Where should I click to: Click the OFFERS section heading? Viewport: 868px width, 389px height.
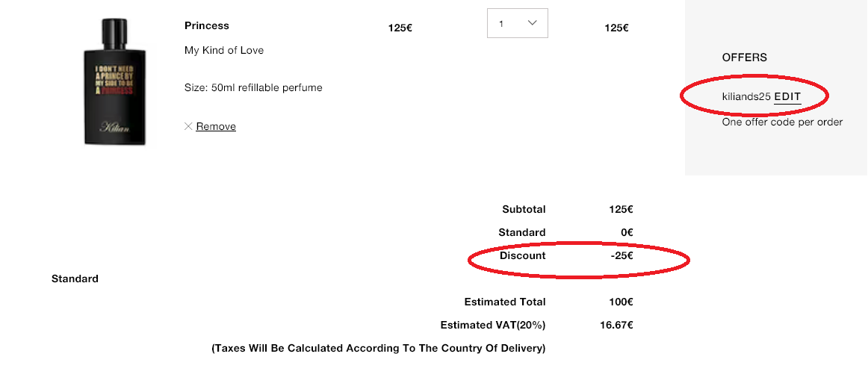tap(744, 57)
